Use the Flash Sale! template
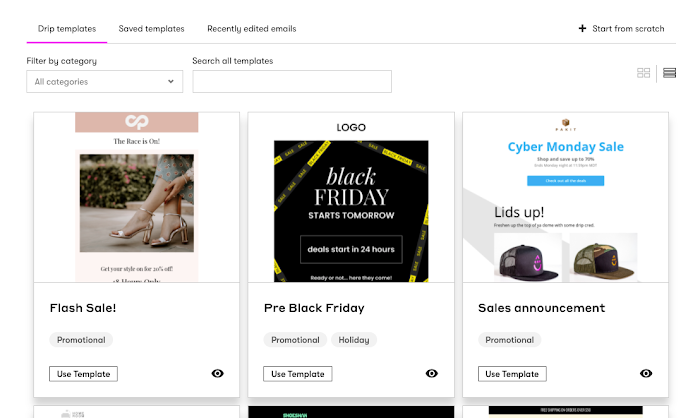Image resolution: width=700 pixels, height=418 pixels. pos(83,374)
